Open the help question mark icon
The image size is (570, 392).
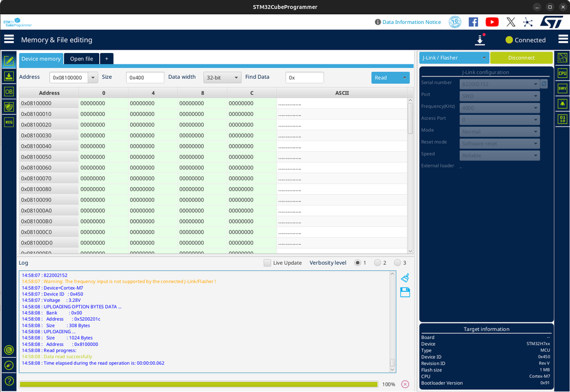(x=9, y=381)
